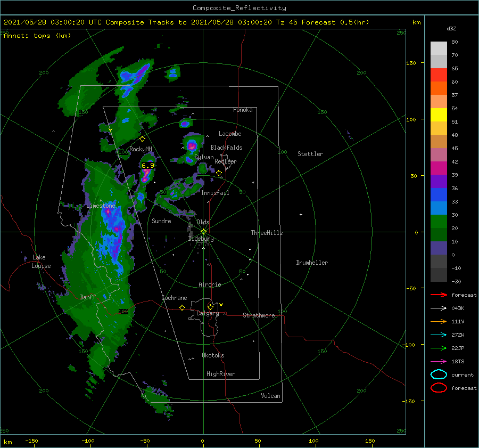Click the -100 tick on the bottom axis
Viewport: 479px width, 448px height.
pos(88,441)
